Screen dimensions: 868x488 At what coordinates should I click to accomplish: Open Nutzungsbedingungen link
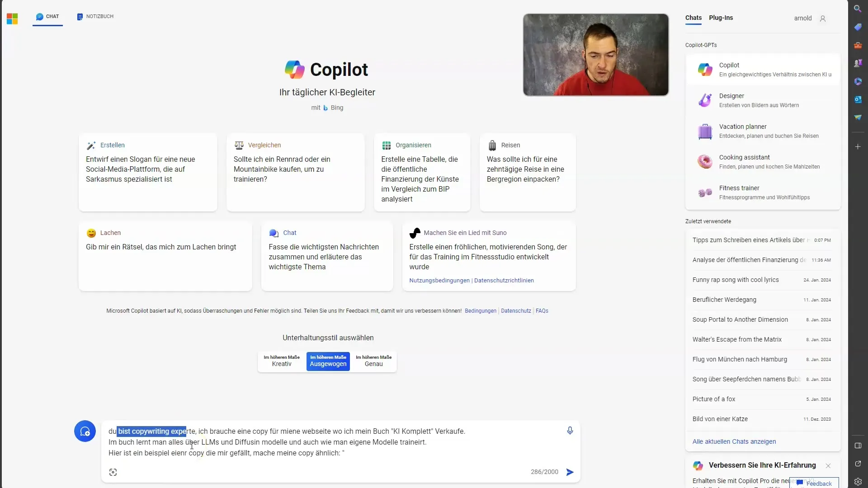439,280
